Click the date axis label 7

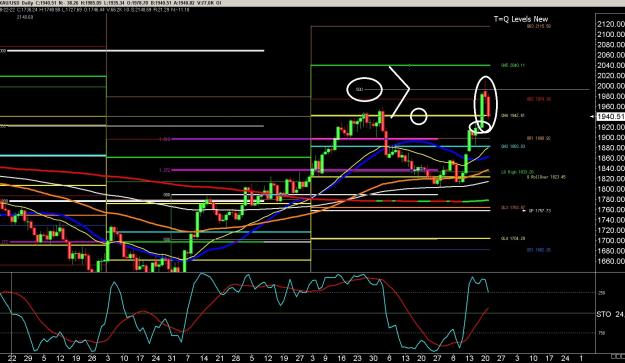pyautogui.click(x=188, y=358)
